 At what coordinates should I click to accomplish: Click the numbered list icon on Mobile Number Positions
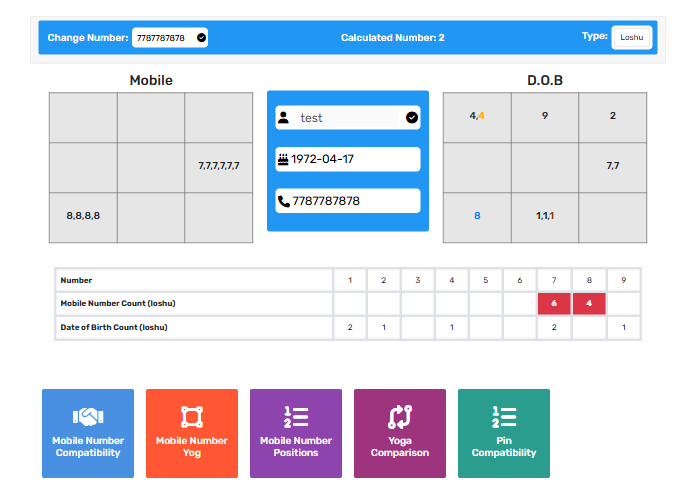(x=296, y=416)
